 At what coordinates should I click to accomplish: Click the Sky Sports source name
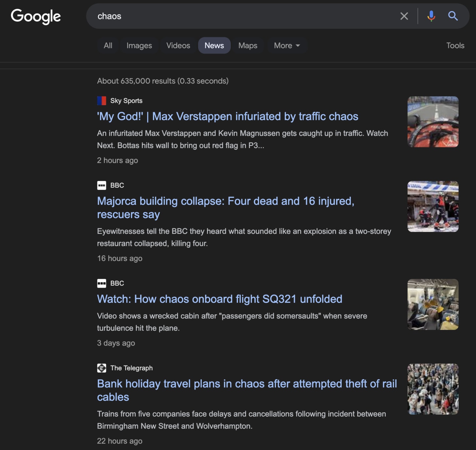coord(126,101)
